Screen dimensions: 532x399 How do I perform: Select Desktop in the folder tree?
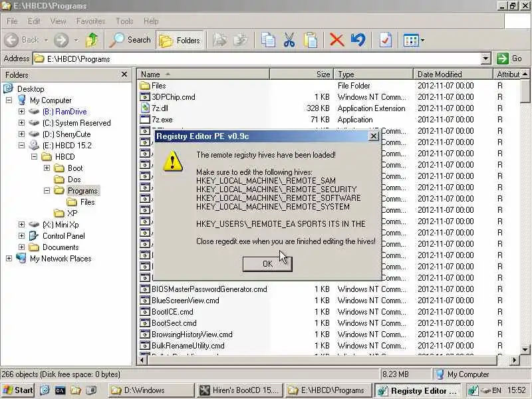tap(31, 89)
